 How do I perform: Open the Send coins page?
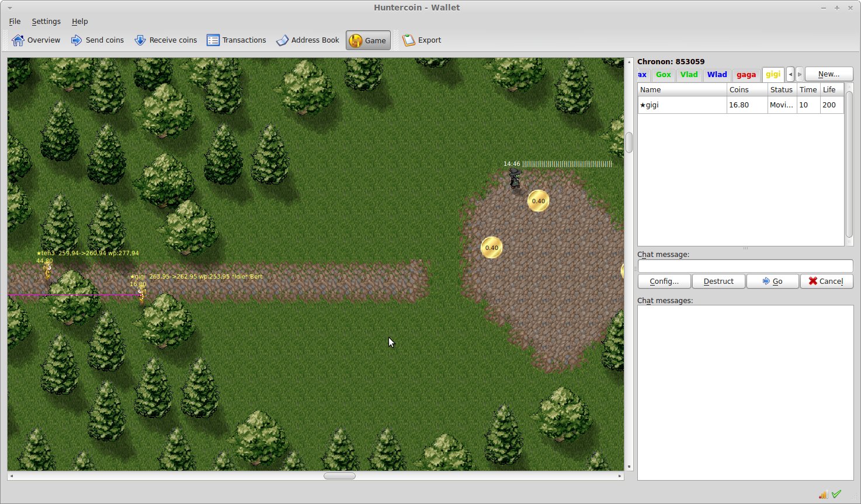[98, 40]
